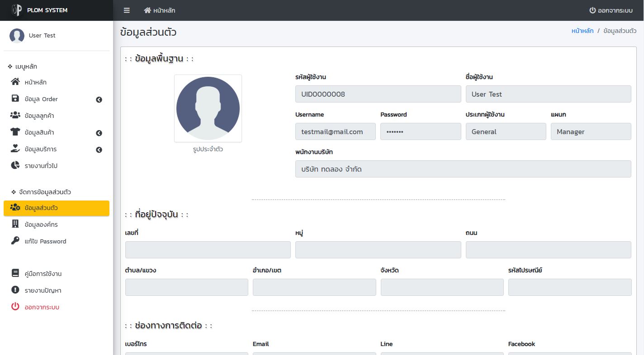Click the pie chart icon for รายงานทั่วไป
Image resolution: width=644 pixels, height=355 pixels.
click(15, 166)
